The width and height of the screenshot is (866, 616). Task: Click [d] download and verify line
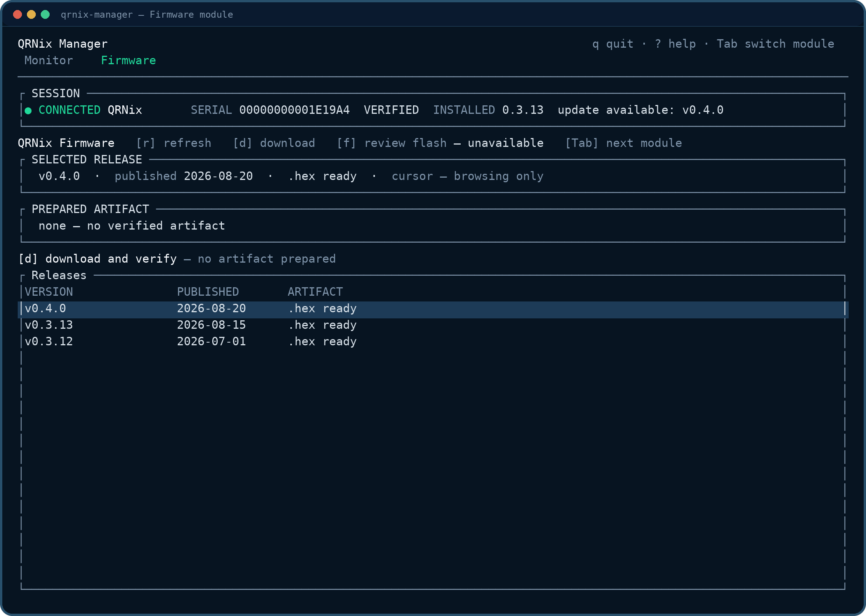177,259
